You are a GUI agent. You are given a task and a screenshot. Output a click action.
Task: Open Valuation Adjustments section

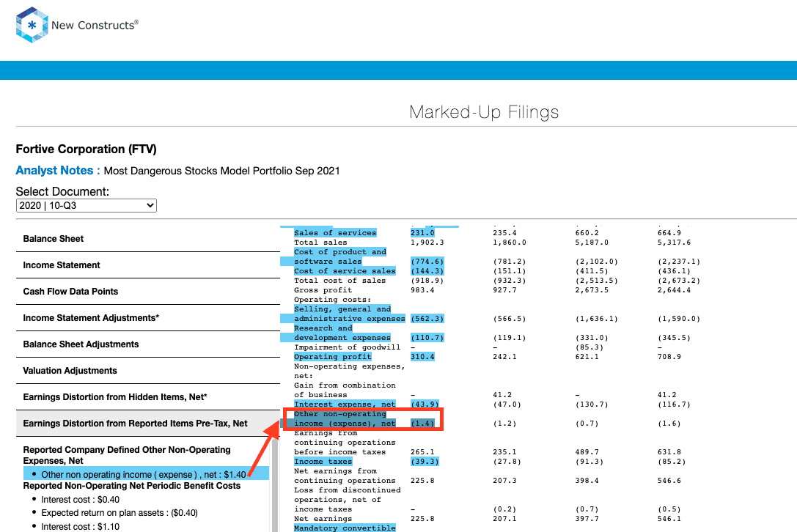pyautogui.click(x=148, y=371)
